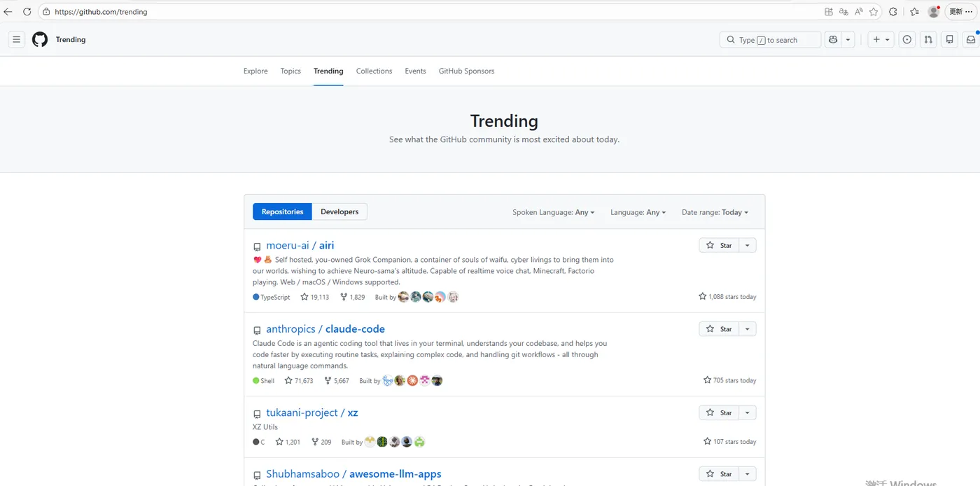
Task: Select the Trending tab
Action: pos(328,71)
